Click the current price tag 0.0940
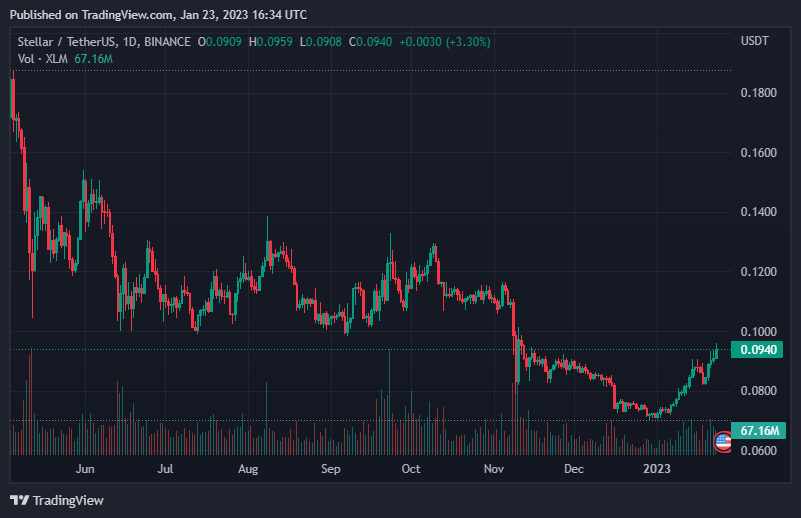This screenshot has width=801, height=518. (x=757, y=350)
